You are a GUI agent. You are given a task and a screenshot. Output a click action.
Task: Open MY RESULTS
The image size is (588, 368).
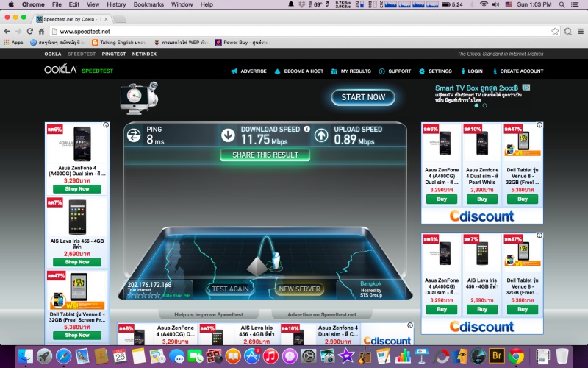point(351,71)
